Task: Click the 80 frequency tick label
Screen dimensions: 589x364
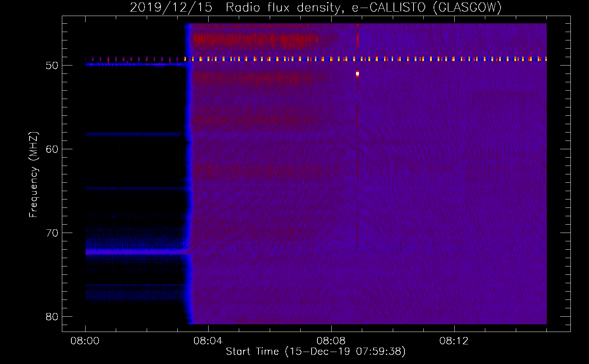Action: pyautogui.click(x=52, y=317)
